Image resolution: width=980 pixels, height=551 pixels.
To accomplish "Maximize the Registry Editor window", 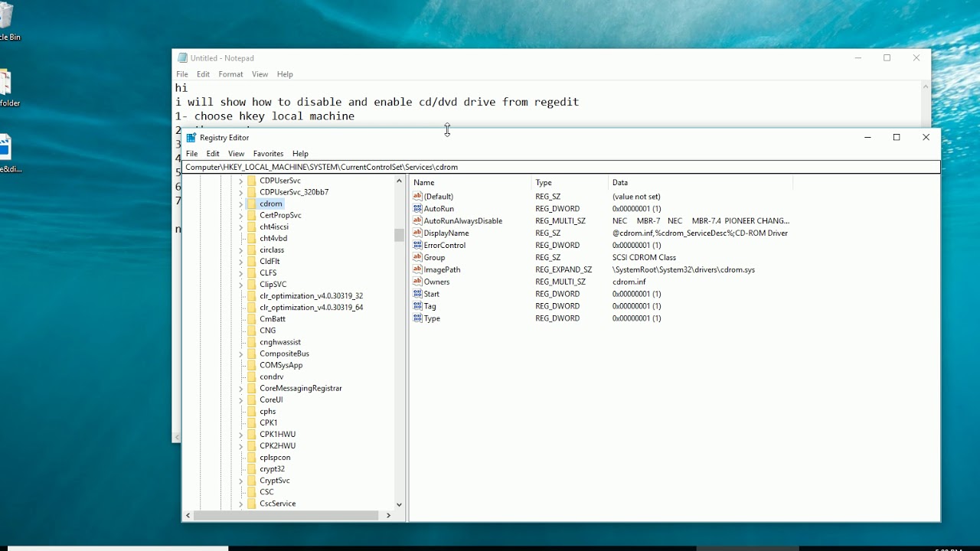I will tap(897, 137).
